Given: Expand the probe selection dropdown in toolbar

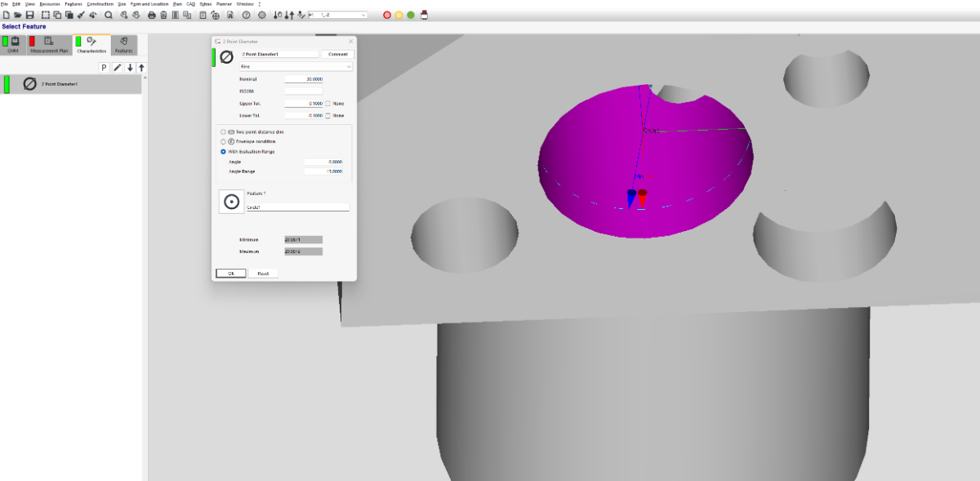Looking at the screenshot, I should click(x=363, y=15).
